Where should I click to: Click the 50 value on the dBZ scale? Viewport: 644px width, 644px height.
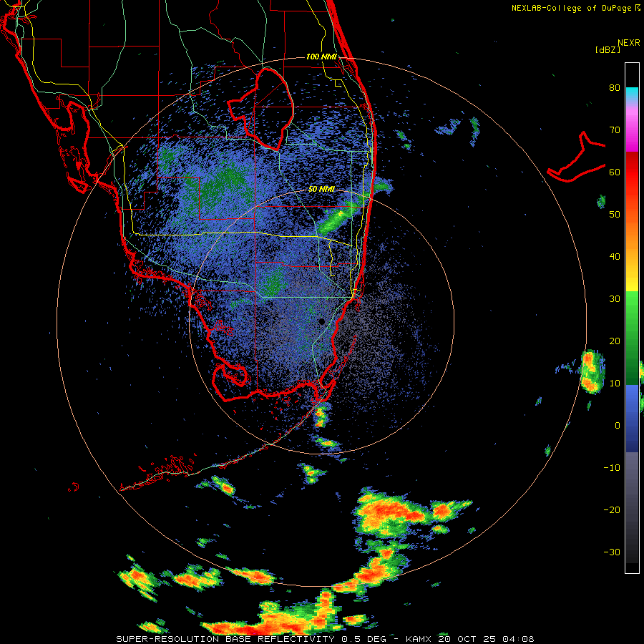[615, 215]
